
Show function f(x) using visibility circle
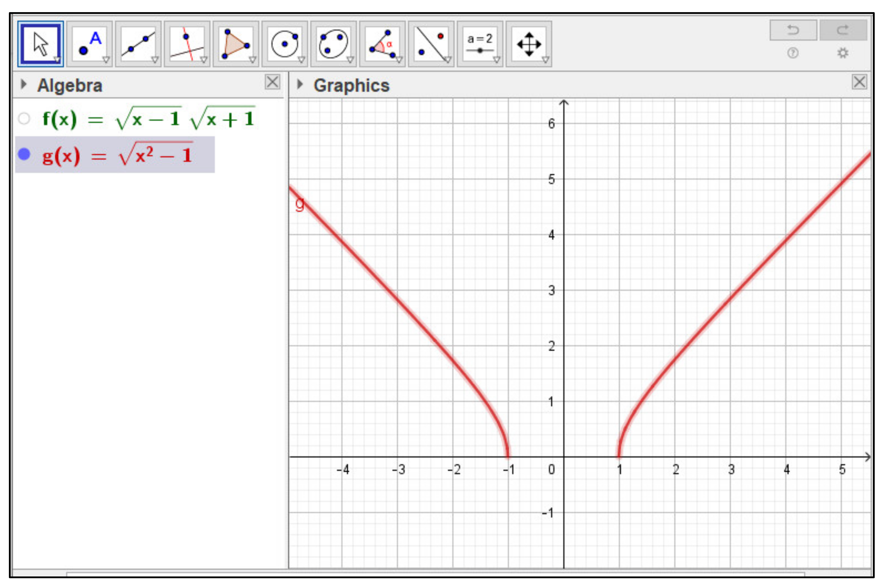tap(24, 119)
